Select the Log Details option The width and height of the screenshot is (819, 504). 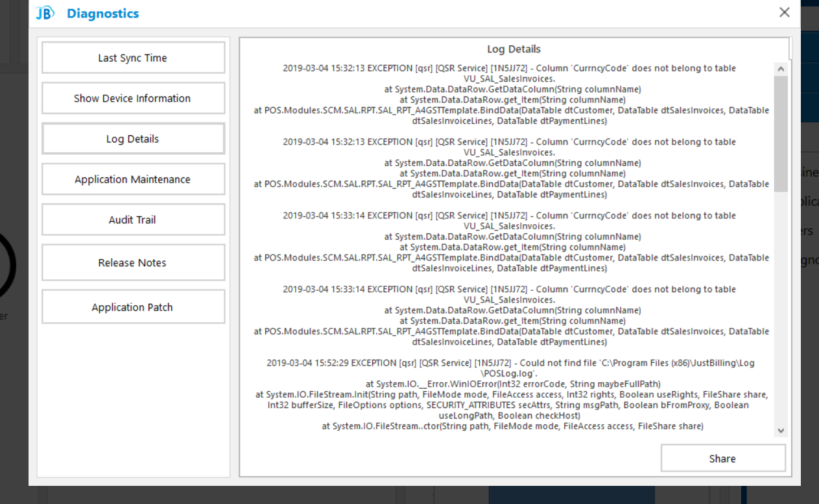click(x=134, y=139)
